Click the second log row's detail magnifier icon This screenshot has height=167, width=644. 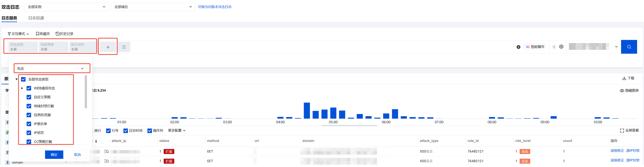click(107, 161)
